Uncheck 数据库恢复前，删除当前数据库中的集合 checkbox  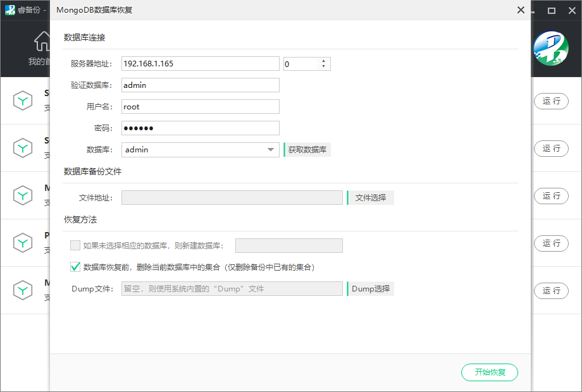pos(75,267)
